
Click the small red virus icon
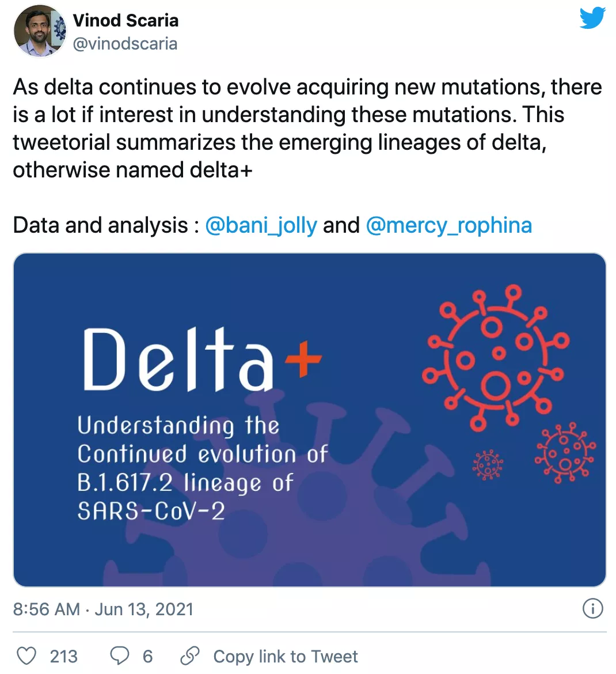(488, 465)
